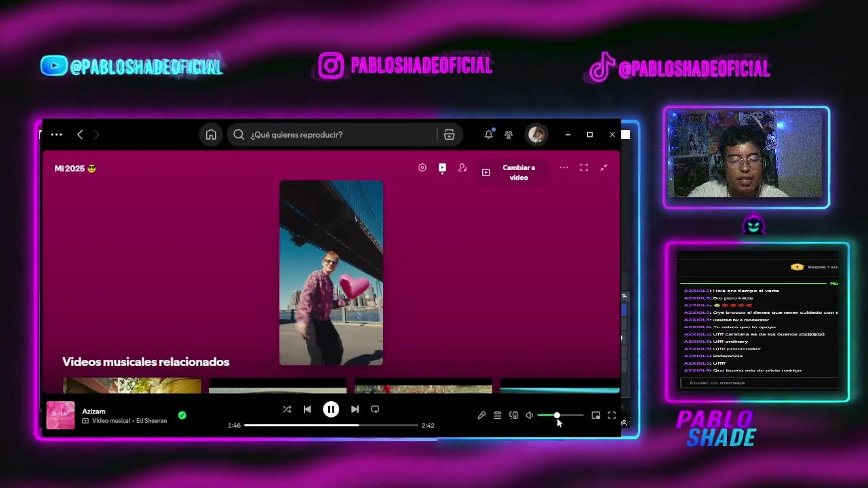Skip to previous track
The image size is (868, 488).
pyautogui.click(x=307, y=409)
